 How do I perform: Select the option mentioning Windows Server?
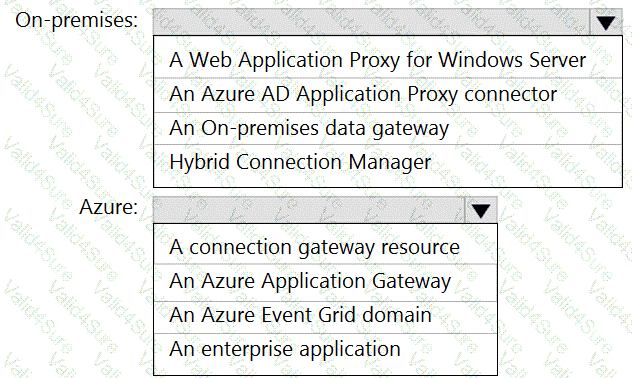coord(388,60)
